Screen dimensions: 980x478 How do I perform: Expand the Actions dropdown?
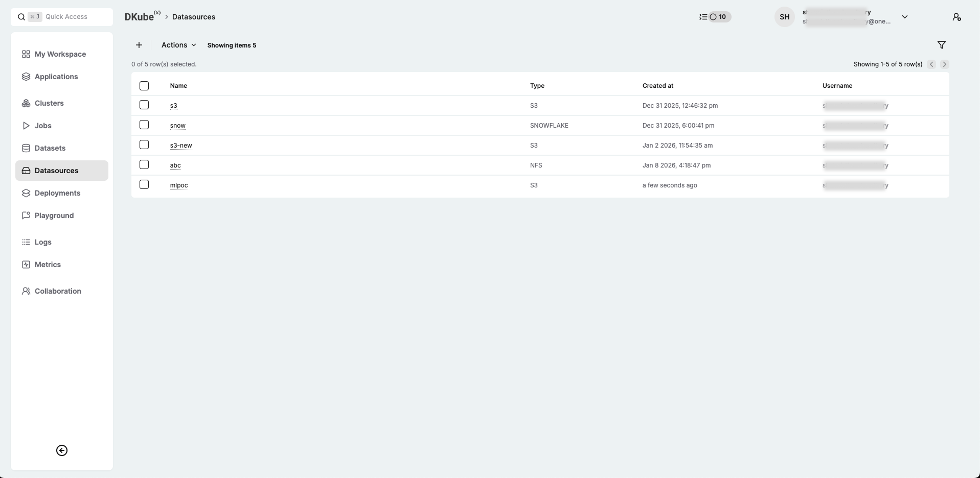(x=178, y=45)
